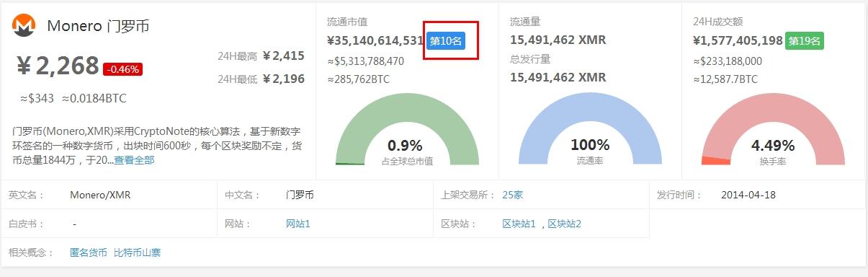Select the 上架交易所 label
The width and height of the screenshot is (868, 277).
[468, 195]
